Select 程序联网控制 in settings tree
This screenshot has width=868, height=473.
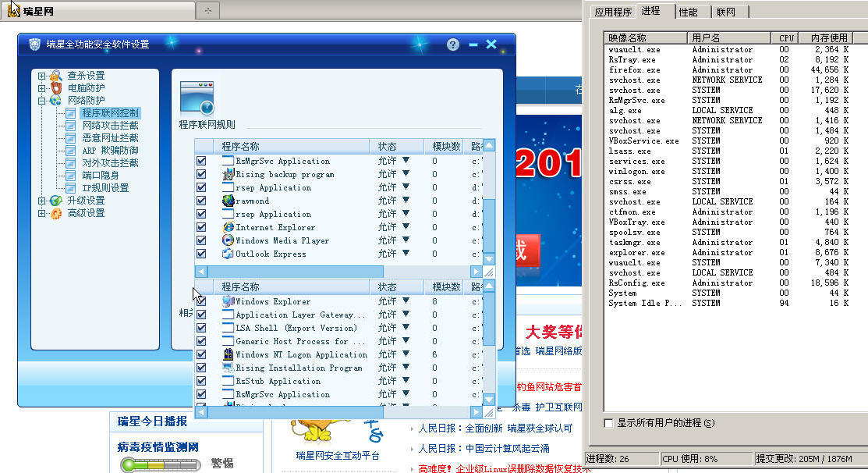pyautogui.click(x=110, y=113)
